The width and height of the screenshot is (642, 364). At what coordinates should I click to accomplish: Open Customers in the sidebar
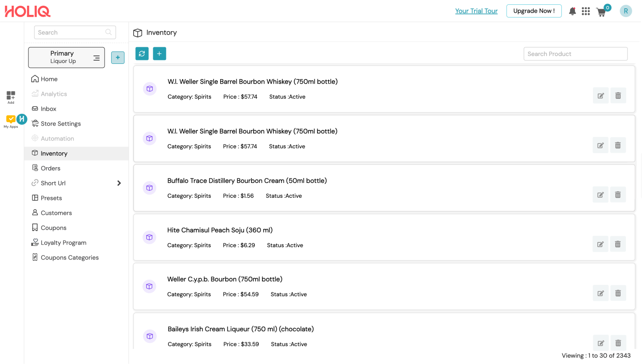[x=56, y=213]
